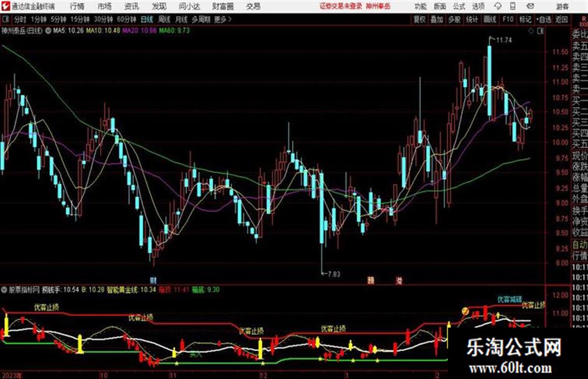Open the 问小达 menu
The image size is (588, 379).
click(x=190, y=6)
